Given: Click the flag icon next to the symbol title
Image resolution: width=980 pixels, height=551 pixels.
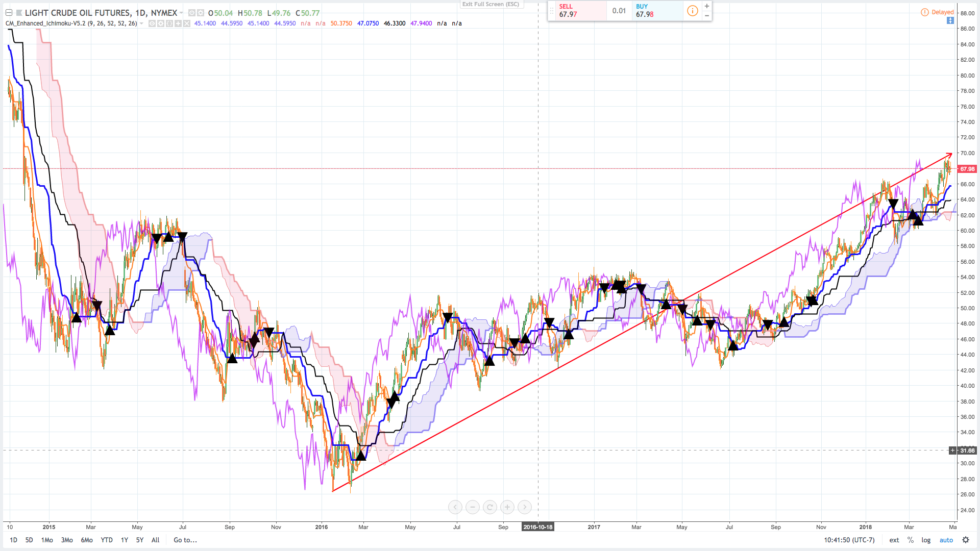Looking at the screenshot, I should click(19, 13).
